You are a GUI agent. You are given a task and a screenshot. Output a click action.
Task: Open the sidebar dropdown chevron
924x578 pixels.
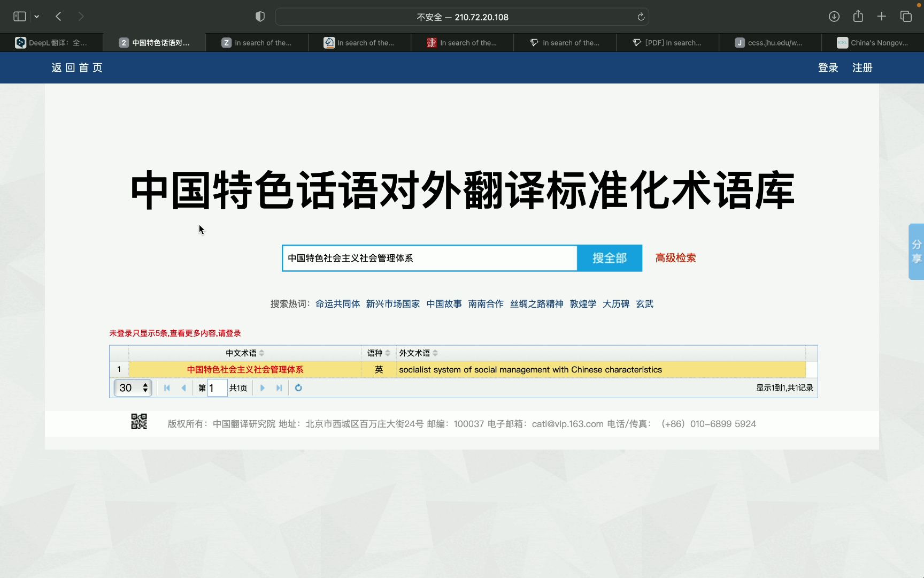pyautogui.click(x=36, y=17)
